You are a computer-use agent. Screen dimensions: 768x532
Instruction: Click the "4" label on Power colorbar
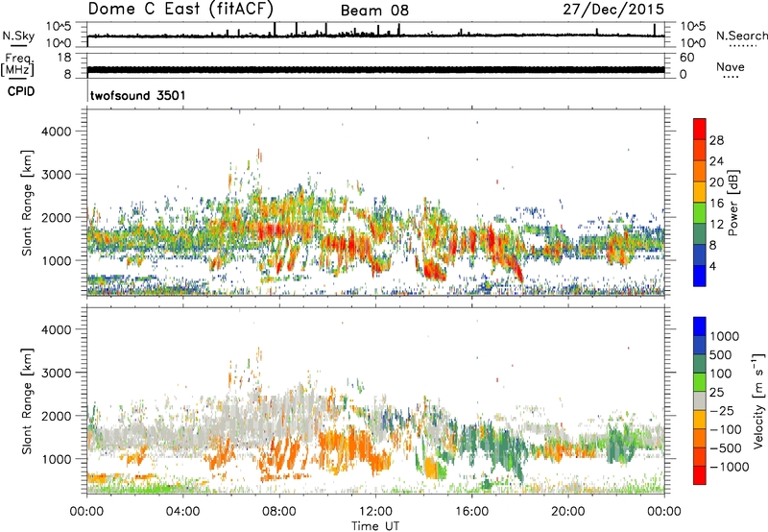pos(712,266)
